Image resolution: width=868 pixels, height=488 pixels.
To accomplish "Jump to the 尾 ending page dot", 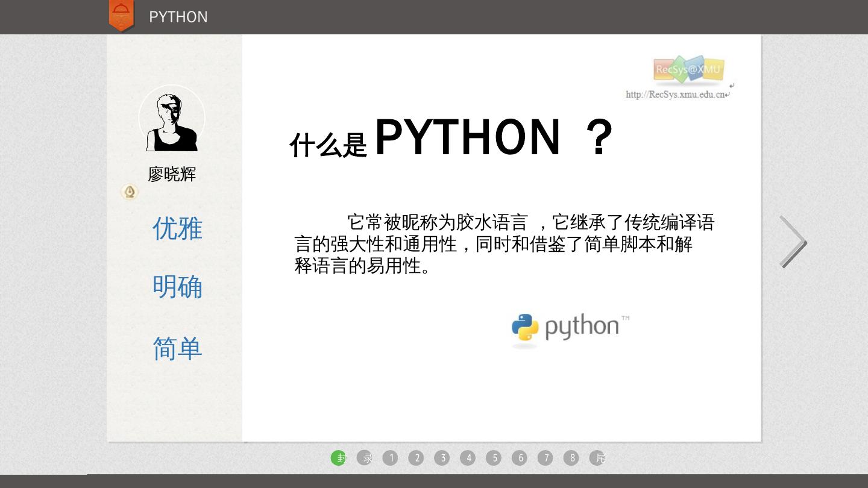I will [x=597, y=458].
